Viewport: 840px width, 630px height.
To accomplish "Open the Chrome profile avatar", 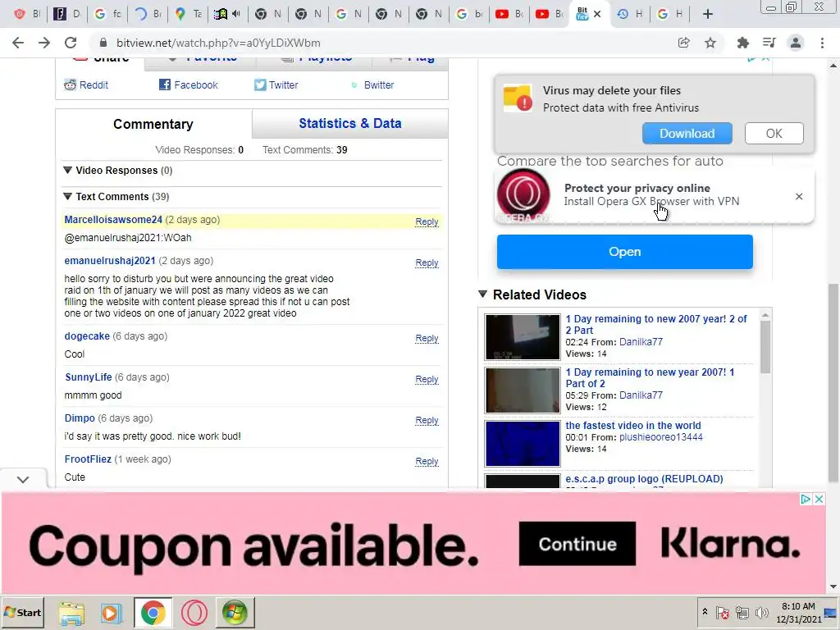I will click(796, 43).
